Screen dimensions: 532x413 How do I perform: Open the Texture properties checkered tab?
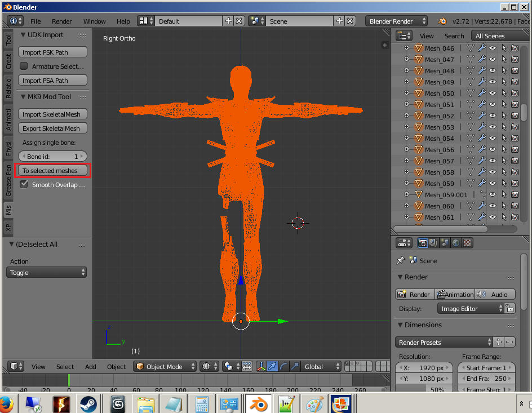tap(467, 243)
